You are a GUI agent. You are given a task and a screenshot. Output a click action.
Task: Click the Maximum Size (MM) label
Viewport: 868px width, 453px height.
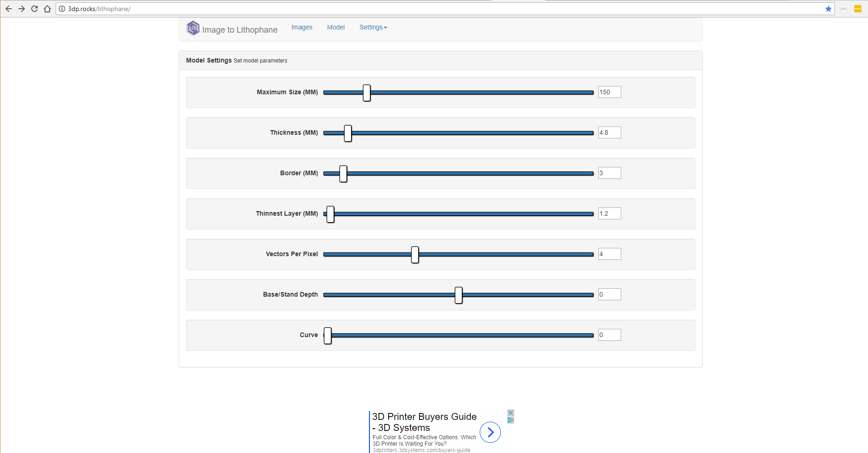click(x=287, y=92)
